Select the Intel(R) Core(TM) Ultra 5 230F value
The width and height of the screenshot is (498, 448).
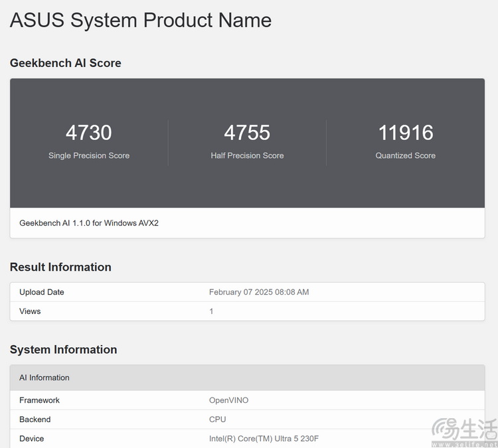(x=264, y=439)
